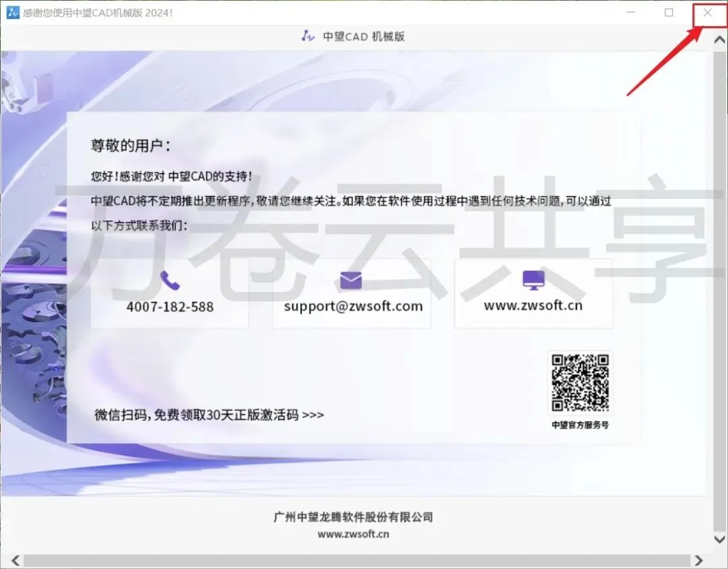Click the 尊敬的用户 greeting heading
728x569 pixels.
point(131,146)
